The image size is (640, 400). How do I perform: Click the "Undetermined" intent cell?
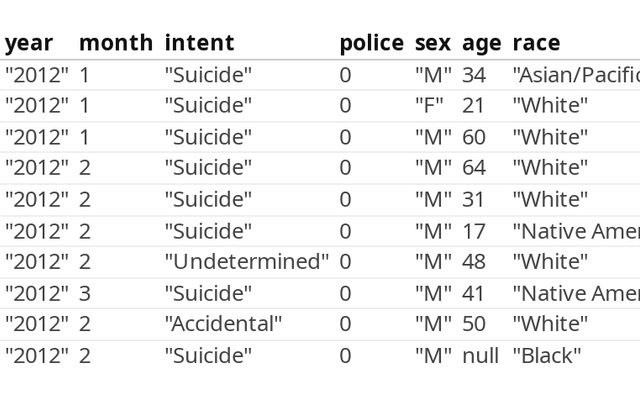pos(246,262)
